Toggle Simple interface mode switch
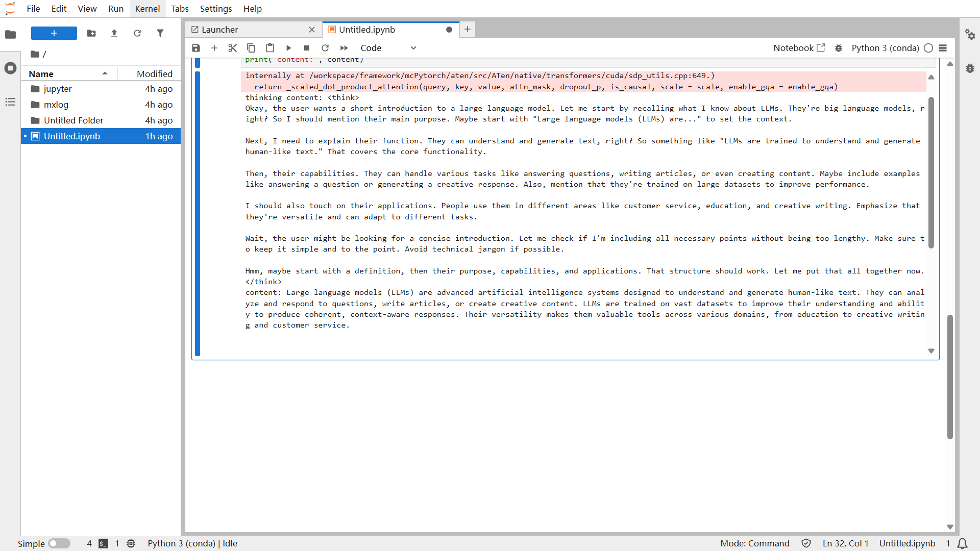The image size is (980, 551). tap(59, 543)
